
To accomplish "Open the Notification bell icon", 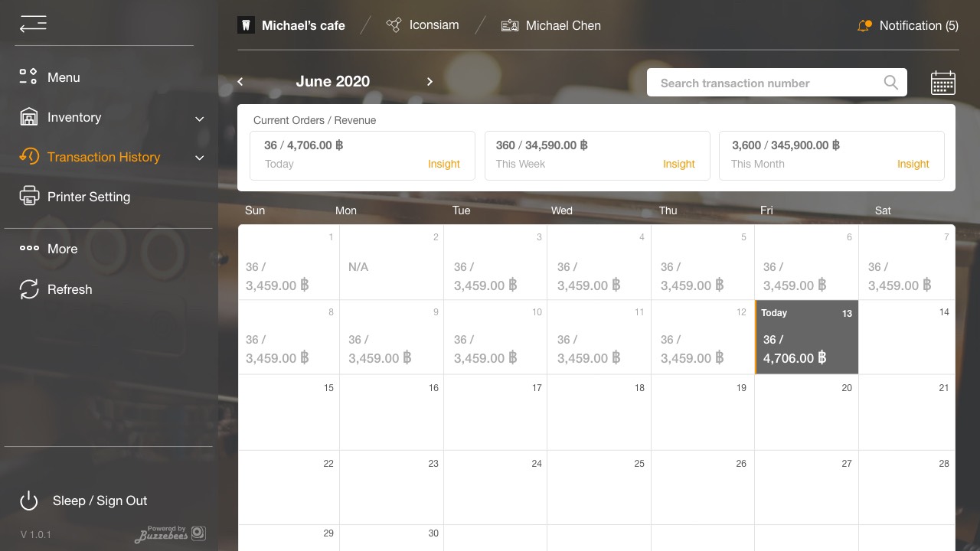I will pyautogui.click(x=864, y=25).
